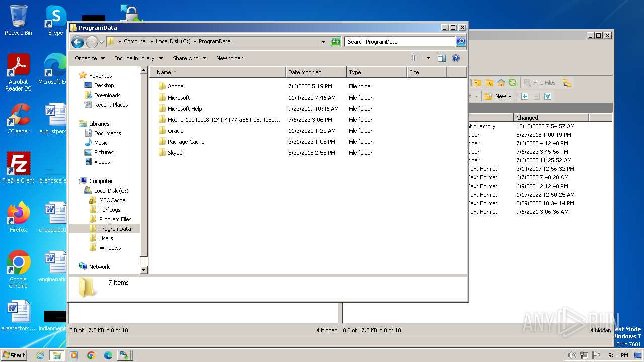The width and height of the screenshot is (644, 362).
Task: Go back with the Explorer back arrow
Action: pos(77,42)
